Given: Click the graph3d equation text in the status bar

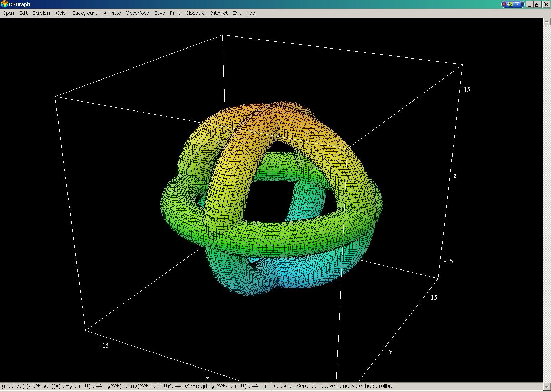Looking at the screenshot, I should (134, 386).
